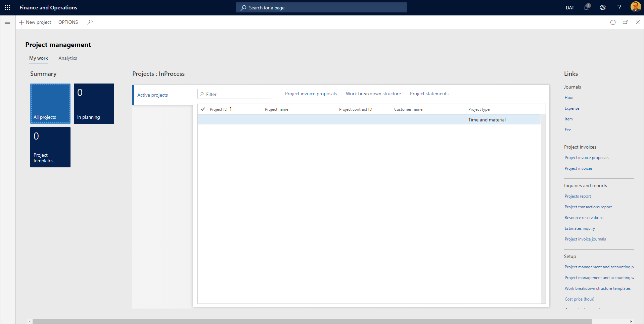Open Estimates inquiry link
The height and width of the screenshot is (324, 644).
pyautogui.click(x=580, y=228)
